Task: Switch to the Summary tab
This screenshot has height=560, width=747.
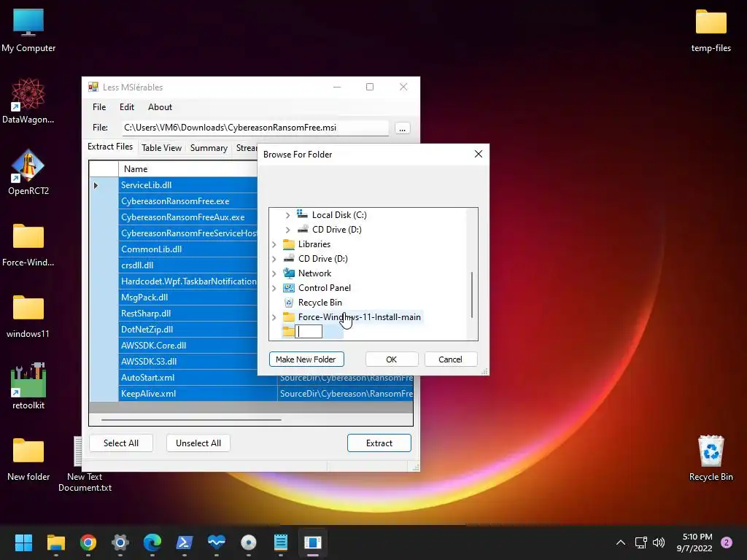Action: 209,148
